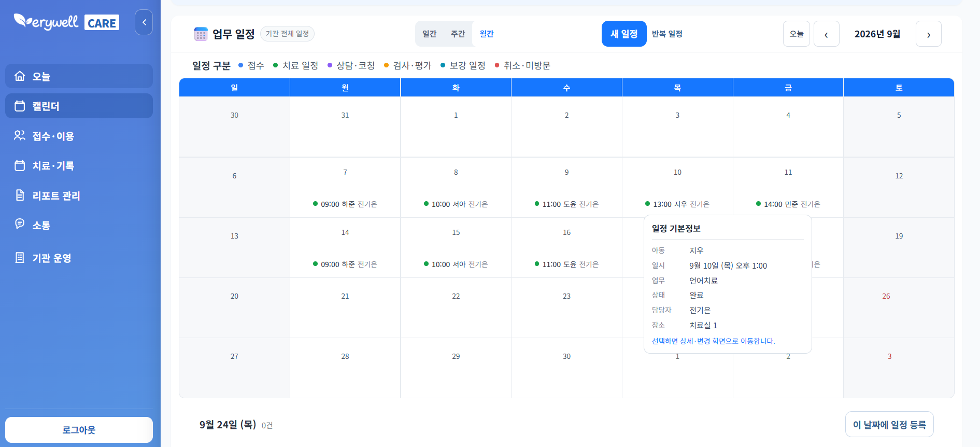Image resolution: width=980 pixels, height=447 pixels.
Task: Go to next month with right arrow
Action: pyautogui.click(x=928, y=34)
